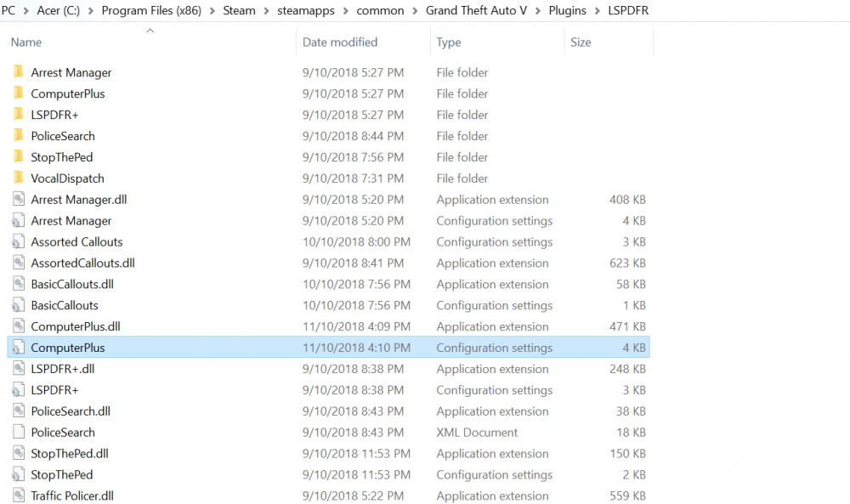This screenshot has width=850, height=504.
Task: Click the LSPDFR+ configuration file icon
Action: [19, 389]
